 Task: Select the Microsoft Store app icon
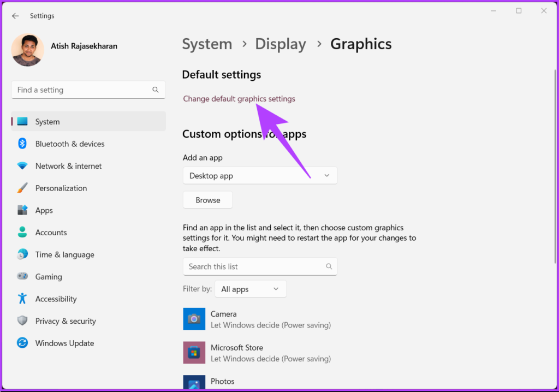click(194, 353)
